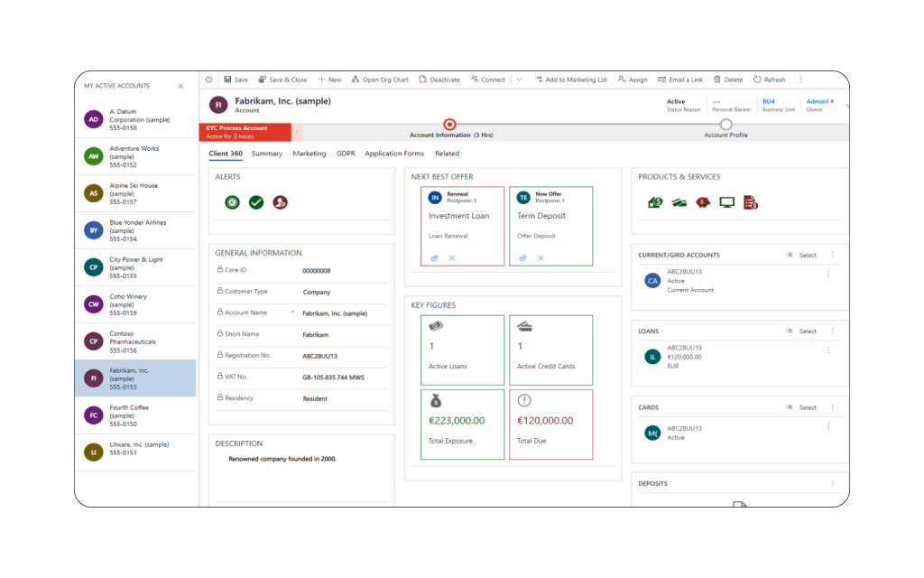Expand the Connect dropdown chevron

[519, 79]
